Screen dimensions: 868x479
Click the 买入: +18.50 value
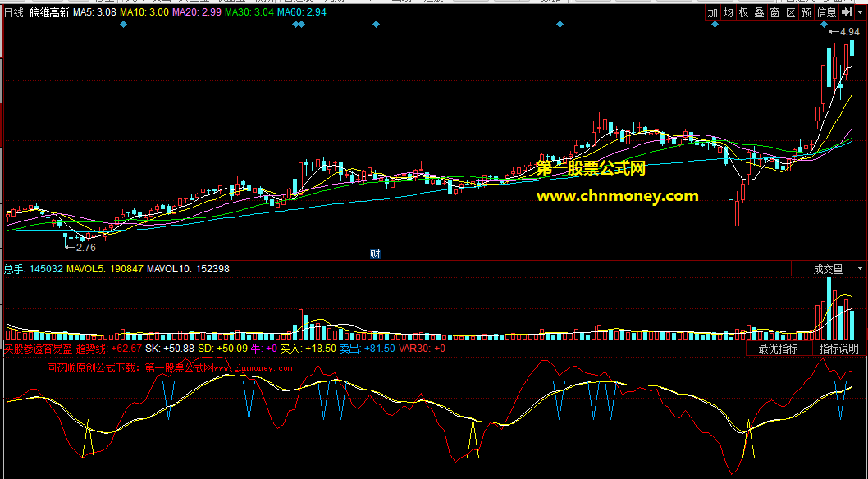[308, 349]
